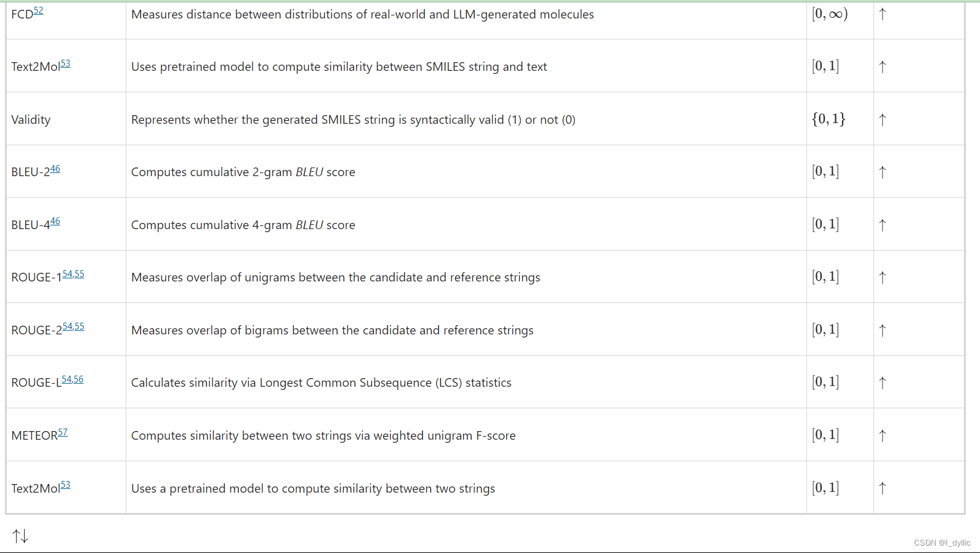
Task: Click the ROUGE-L metric name
Action: [36, 383]
